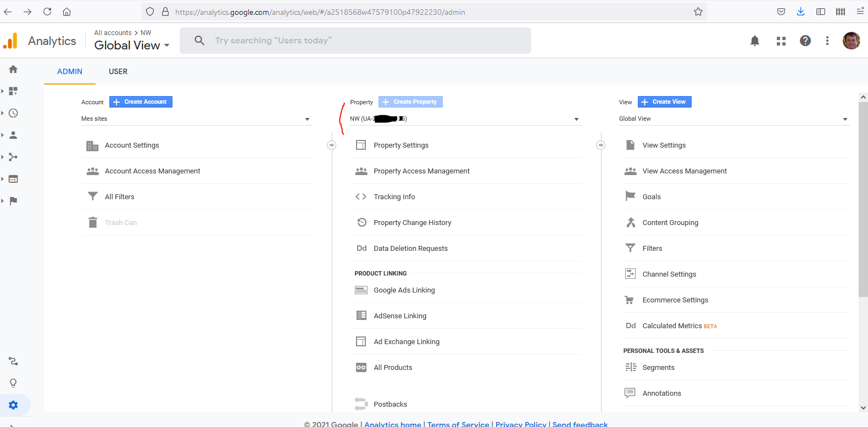Viewport: 868px width, 427px height.
Task: Click the Conversions flag icon in sidebar
Action: [13, 201]
